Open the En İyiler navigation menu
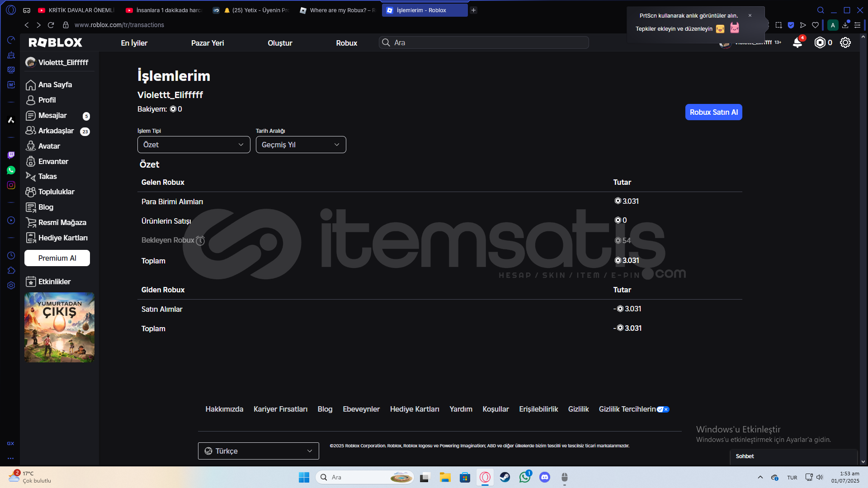 pyautogui.click(x=134, y=43)
